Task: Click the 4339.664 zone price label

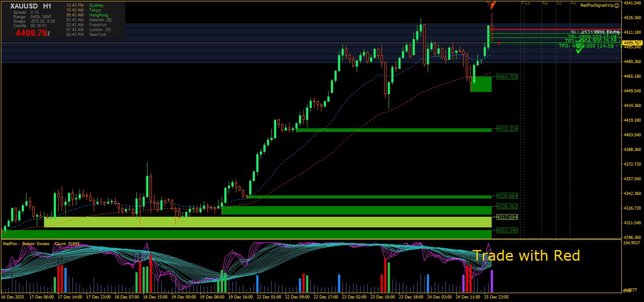Action: 507,196
